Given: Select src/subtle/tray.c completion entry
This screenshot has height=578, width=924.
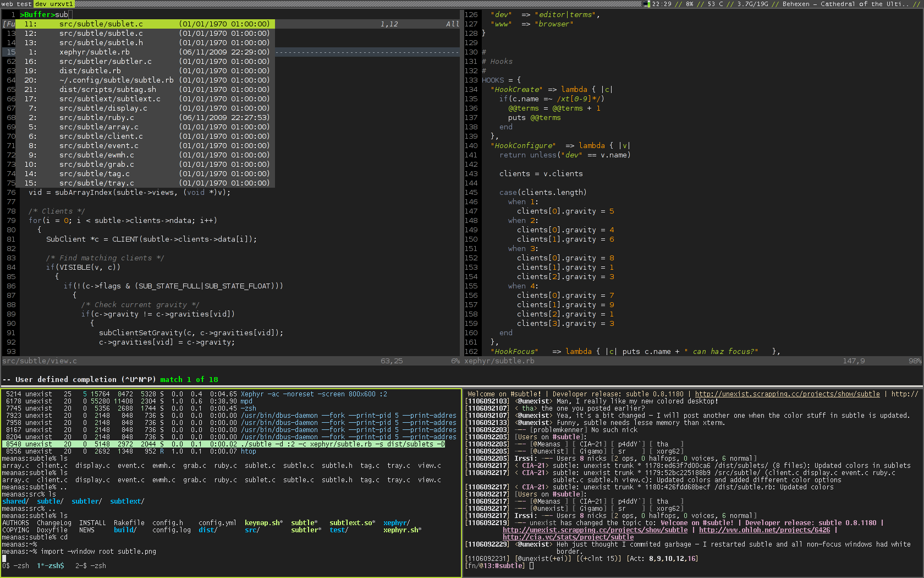Looking at the screenshot, I should click(x=97, y=183).
